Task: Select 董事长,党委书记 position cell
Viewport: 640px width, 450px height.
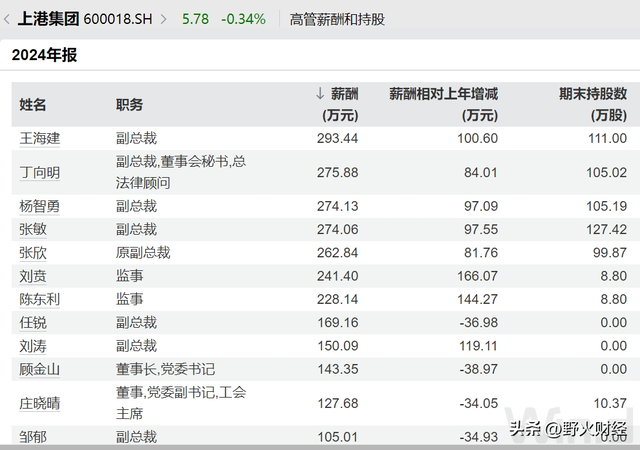Action: click(x=165, y=369)
